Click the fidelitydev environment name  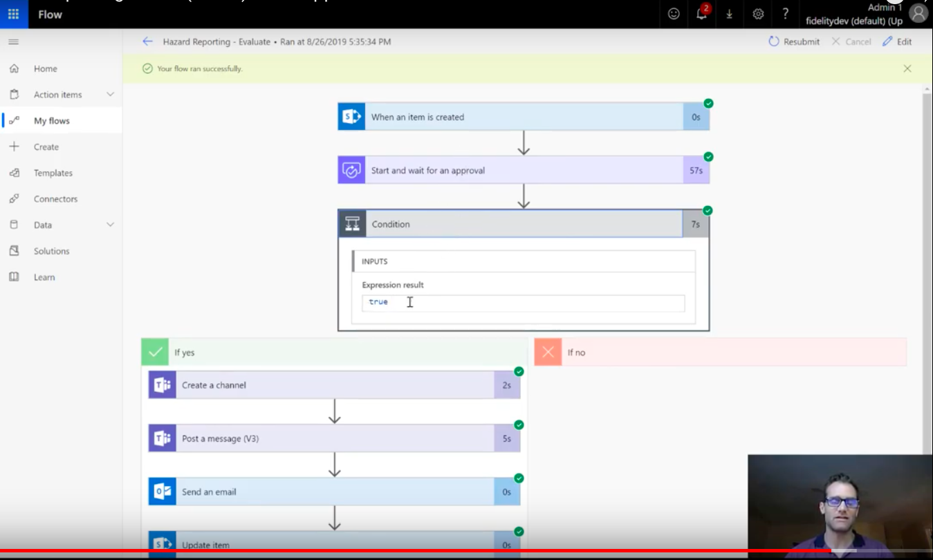[x=854, y=21]
